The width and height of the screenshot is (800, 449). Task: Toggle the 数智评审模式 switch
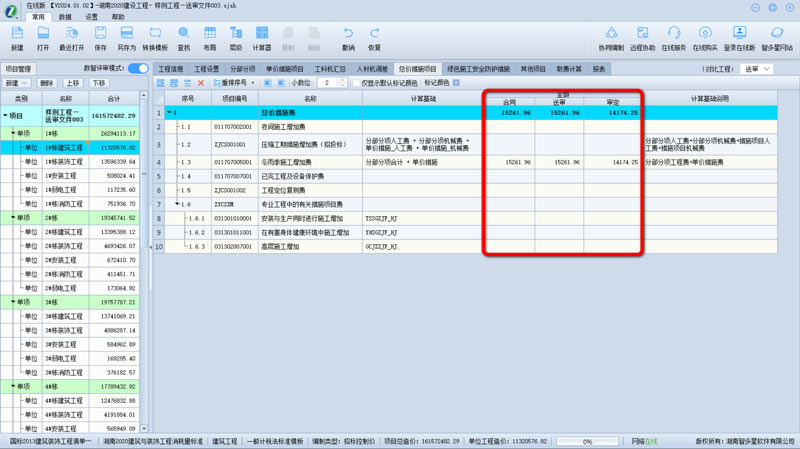(138, 69)
